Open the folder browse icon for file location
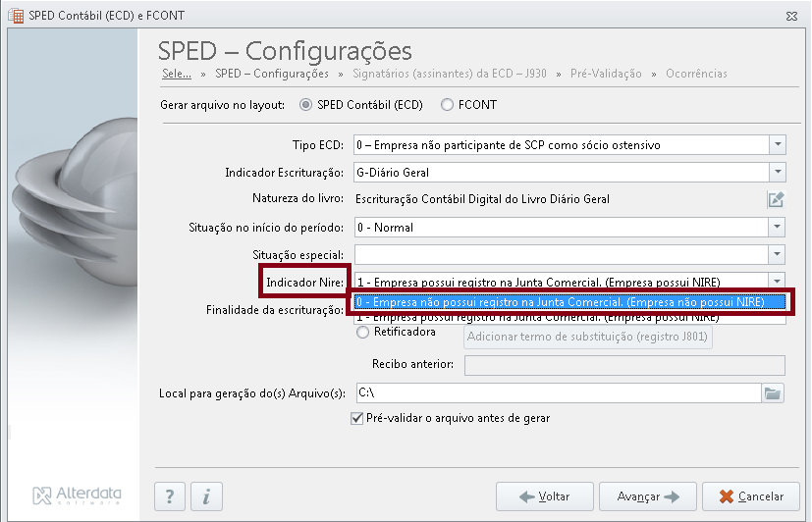This screenshot has width=812, height=522. coord(773,393)
